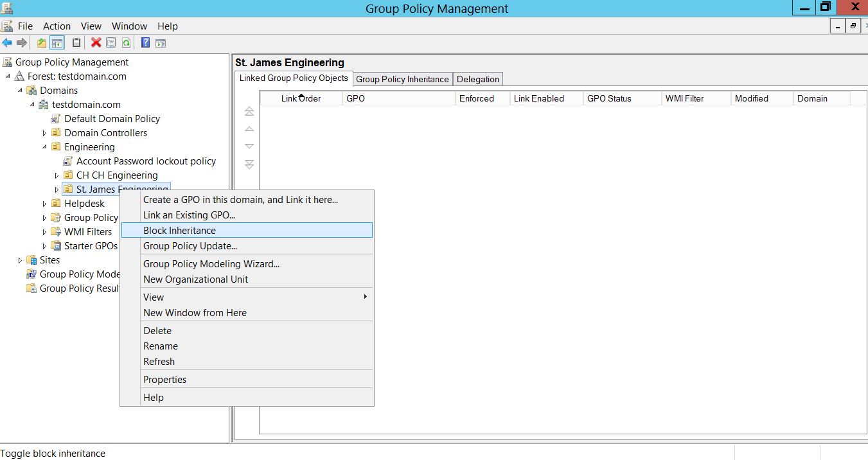This screenshot has width=868, height=460.
Task: Sort by the WMI Filter column header
Action: (696, 98)
